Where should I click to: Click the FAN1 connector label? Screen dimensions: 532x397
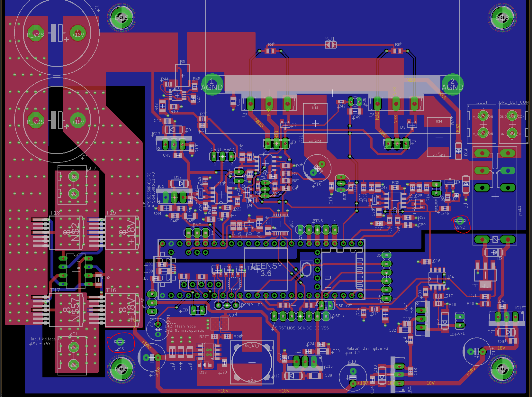point(460,333)
